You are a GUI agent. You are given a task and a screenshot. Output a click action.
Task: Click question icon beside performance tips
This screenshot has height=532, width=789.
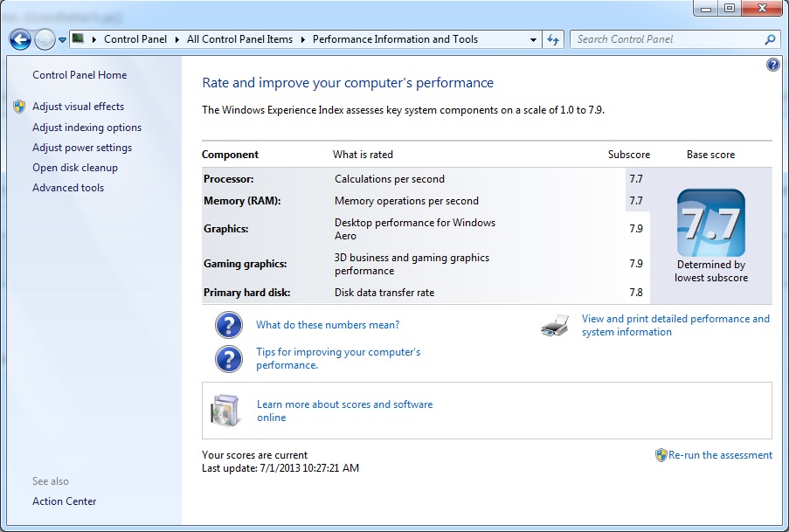coord(228,359)
